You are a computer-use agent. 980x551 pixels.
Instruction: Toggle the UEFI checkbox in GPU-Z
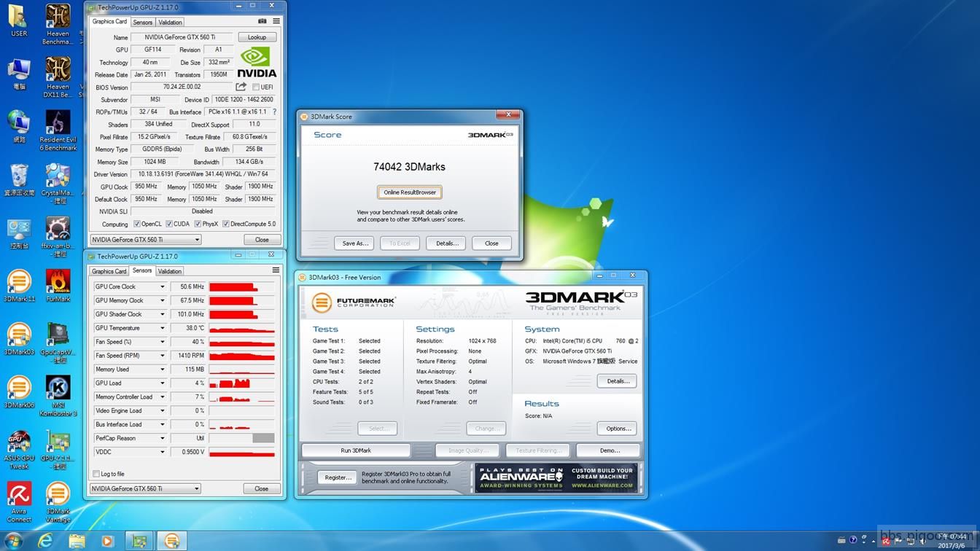(x=256, y=87)
